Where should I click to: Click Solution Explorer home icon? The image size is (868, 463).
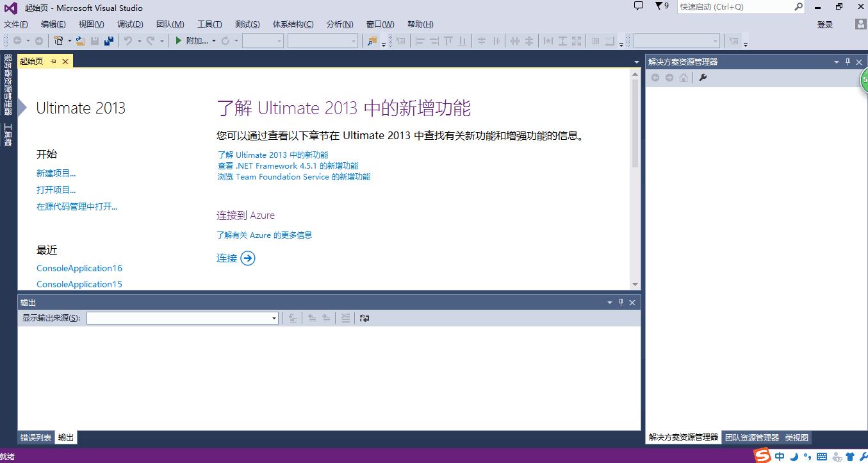point(684,78)
